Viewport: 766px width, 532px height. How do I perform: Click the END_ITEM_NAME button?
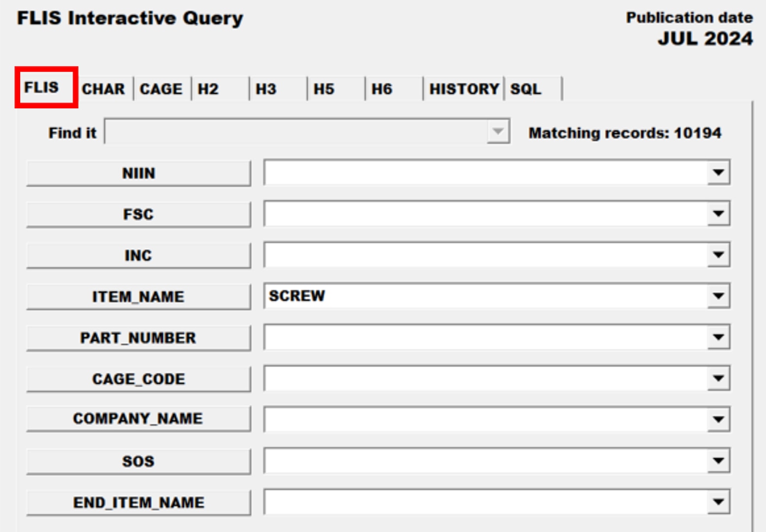(138, 502)
